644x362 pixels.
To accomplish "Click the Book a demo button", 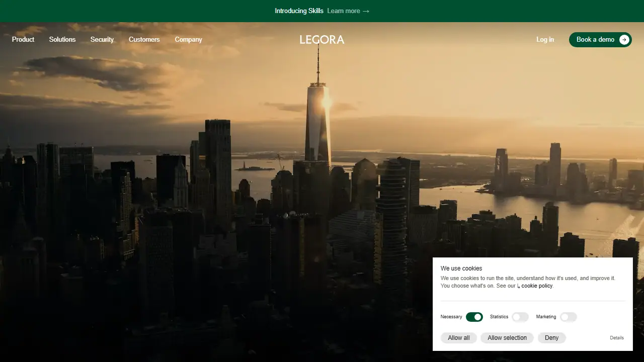I will pos(600,40).
